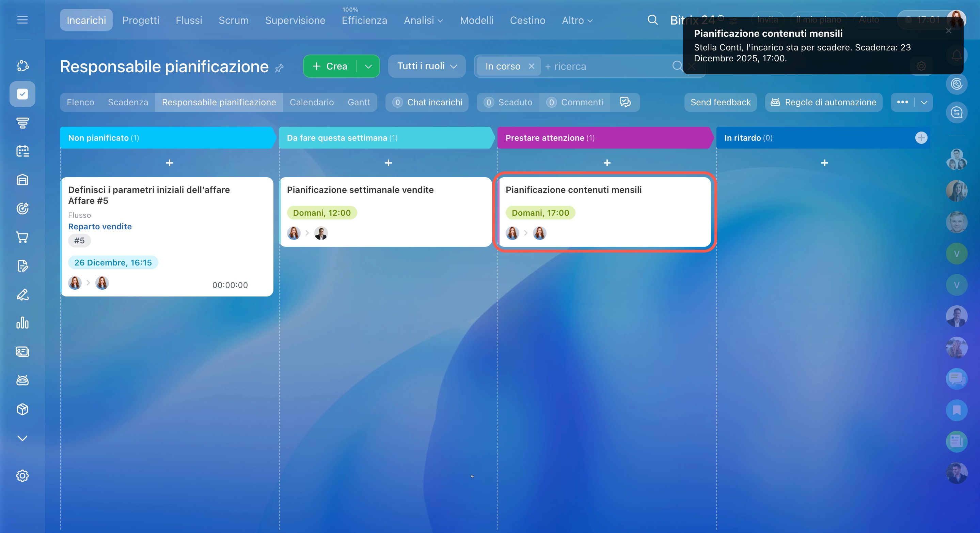Click the search magnifier in top bar
Screen dimensions: 980x533
[652, 20]
